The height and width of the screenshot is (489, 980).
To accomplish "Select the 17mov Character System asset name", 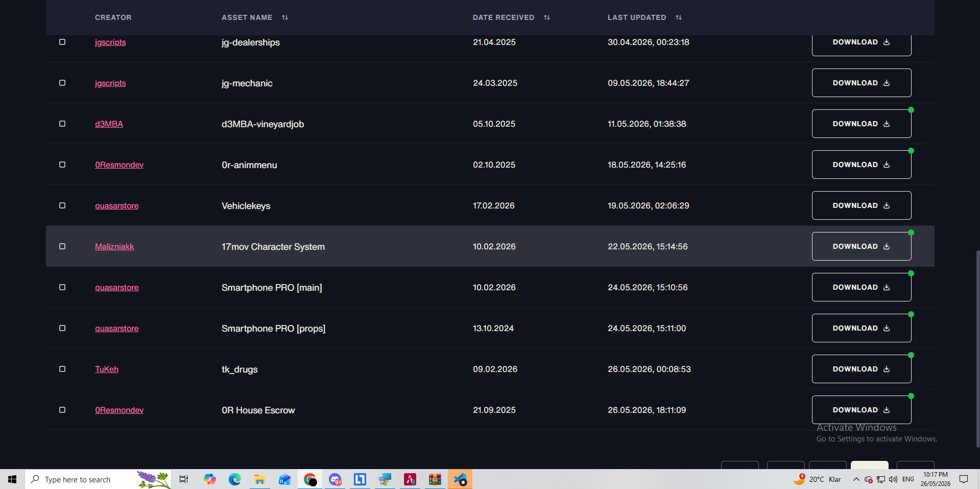I will pyautogui.click(x=273, y=247).
